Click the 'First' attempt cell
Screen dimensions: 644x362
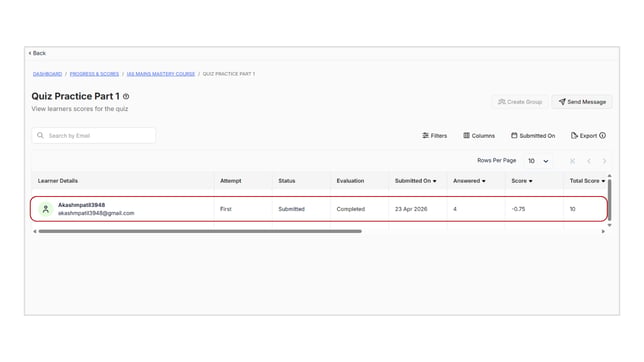tap(226, 209)
